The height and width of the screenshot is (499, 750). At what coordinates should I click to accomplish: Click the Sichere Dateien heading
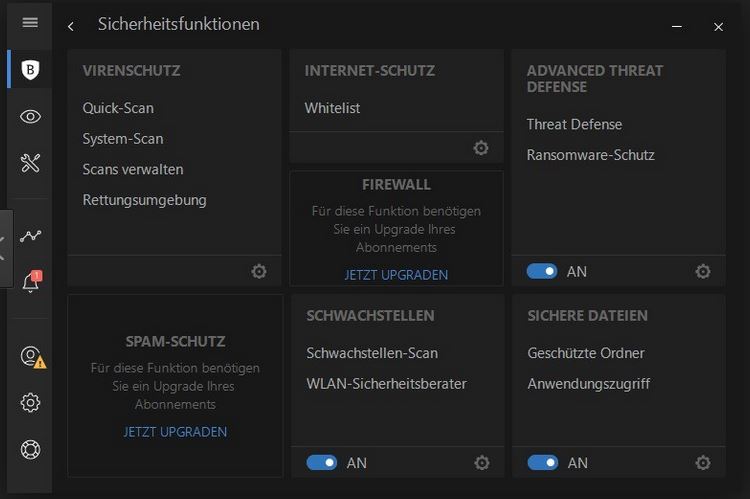tap(587, 316)
